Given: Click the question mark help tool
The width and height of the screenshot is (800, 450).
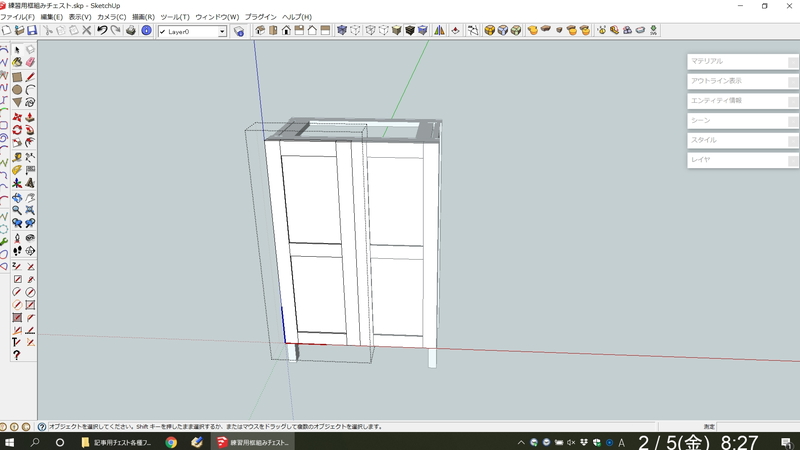Looking at the screenshot, I should (x=17, y=355).
